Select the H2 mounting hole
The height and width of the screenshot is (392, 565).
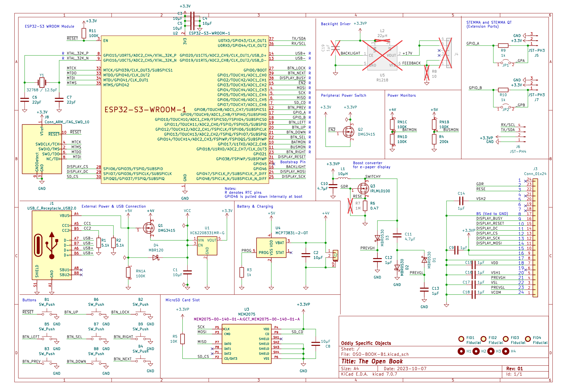pyautogui.click(x=476, y=351)
